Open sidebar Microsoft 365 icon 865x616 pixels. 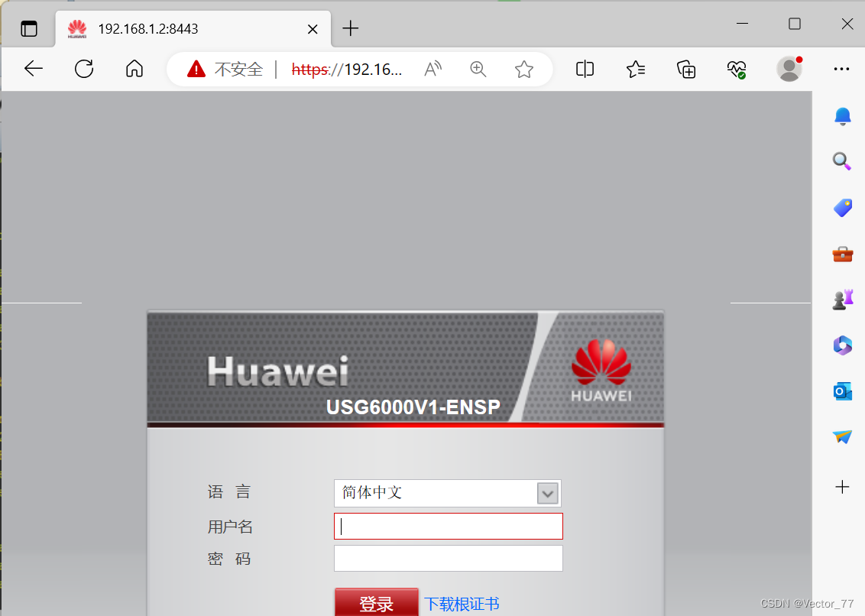[842, 345]
